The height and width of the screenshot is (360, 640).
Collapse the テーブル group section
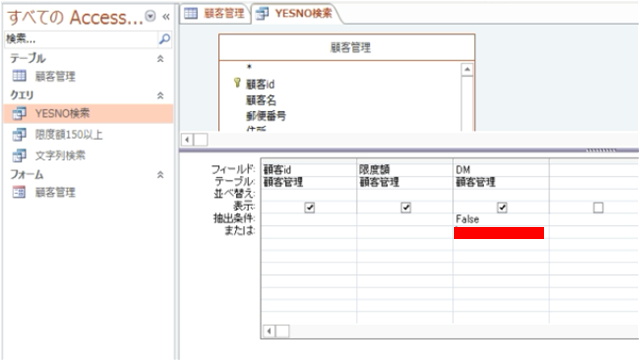160,59
